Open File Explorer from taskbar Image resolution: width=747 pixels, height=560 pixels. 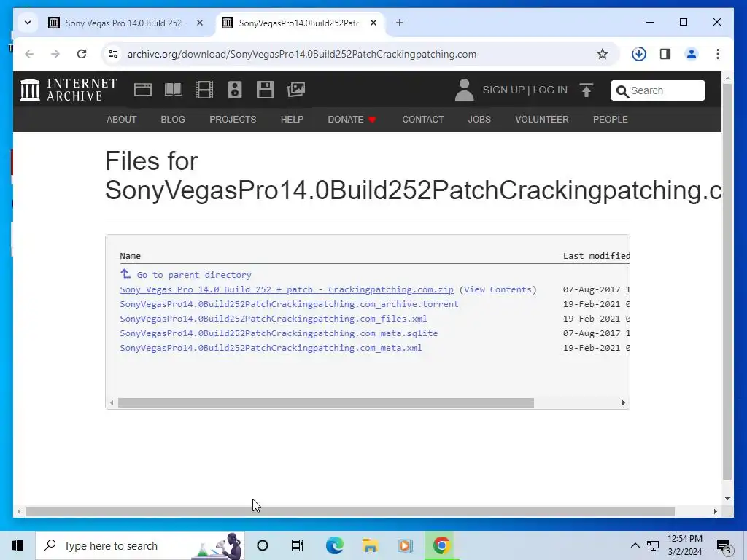tap(370, 545)
